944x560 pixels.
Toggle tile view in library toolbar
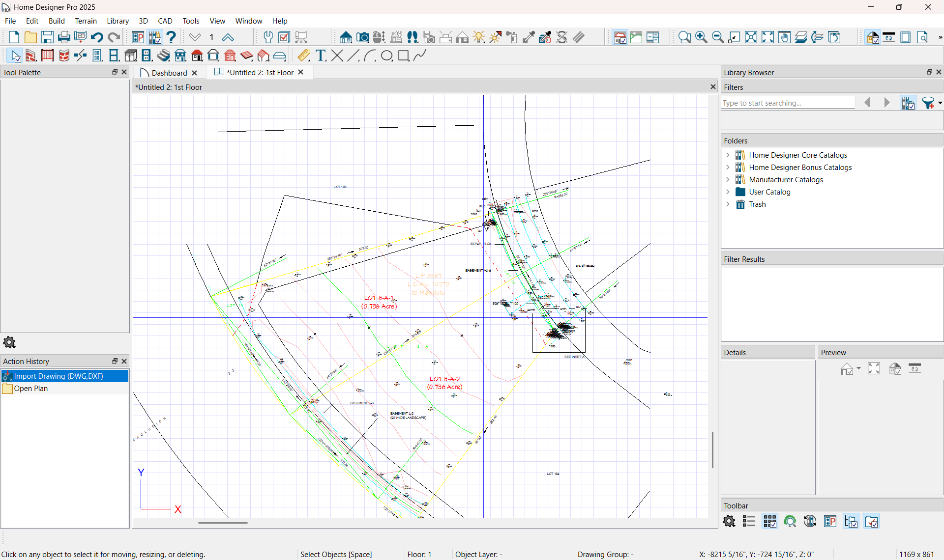769,521
